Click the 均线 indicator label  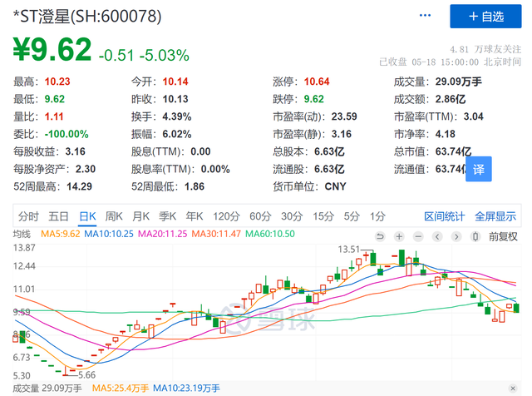tap(22, 234)
